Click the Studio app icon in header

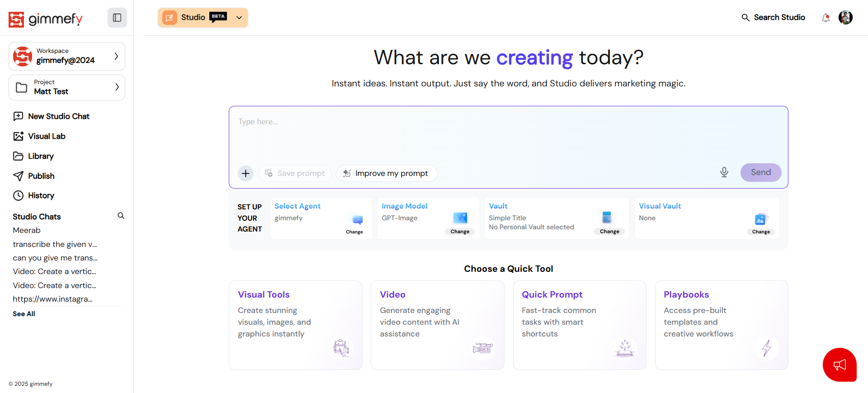170,18
